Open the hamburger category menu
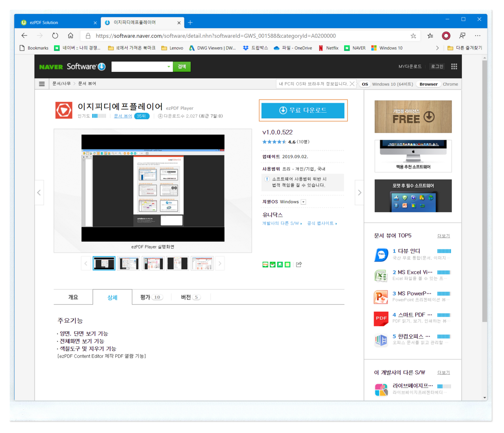This screenshot has width=504, height=433. [x=42, y=84]
